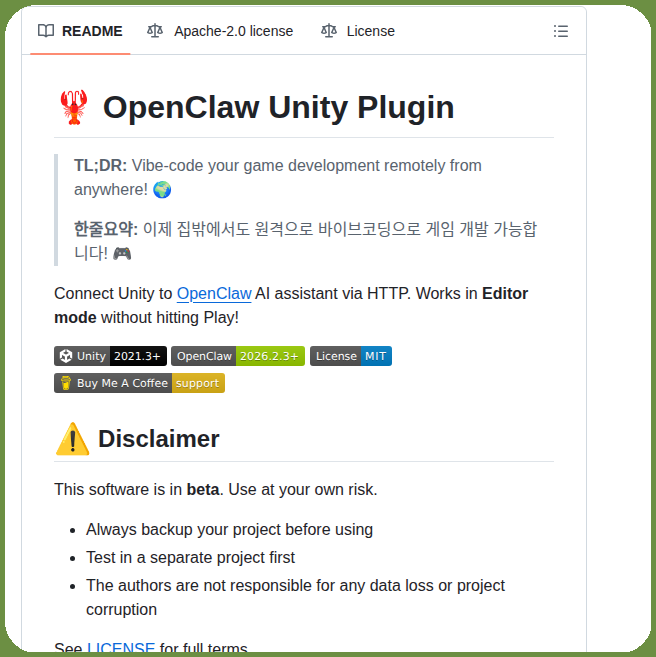Screen dimensions: 656x657
Task: Open the Apache-2.0 license tab
Action: pos(220,31)
